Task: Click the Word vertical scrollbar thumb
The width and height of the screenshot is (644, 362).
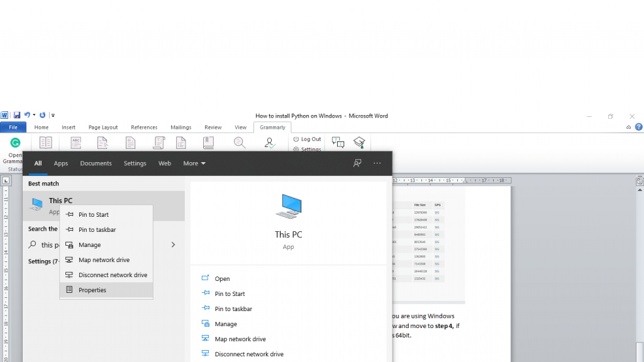Action: click(640, 352)
